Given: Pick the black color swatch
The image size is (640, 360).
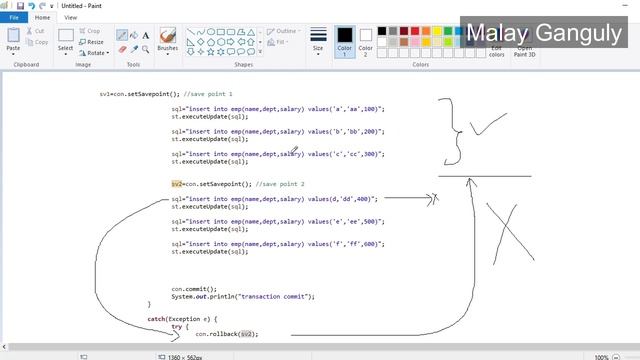Looking at the screenshot, I should 382,31.
